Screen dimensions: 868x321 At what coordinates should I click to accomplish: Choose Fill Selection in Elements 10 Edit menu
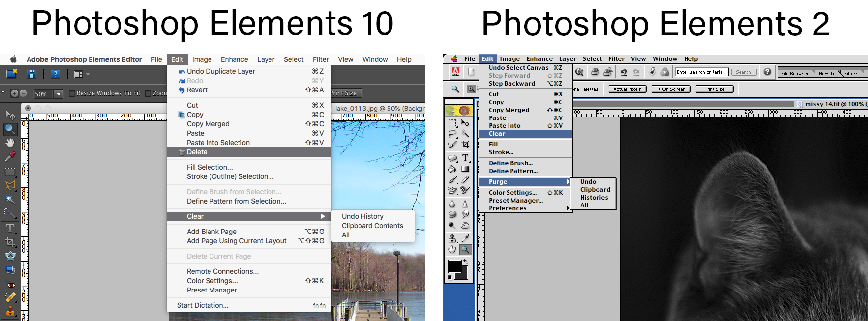click(x=249, y=167)
